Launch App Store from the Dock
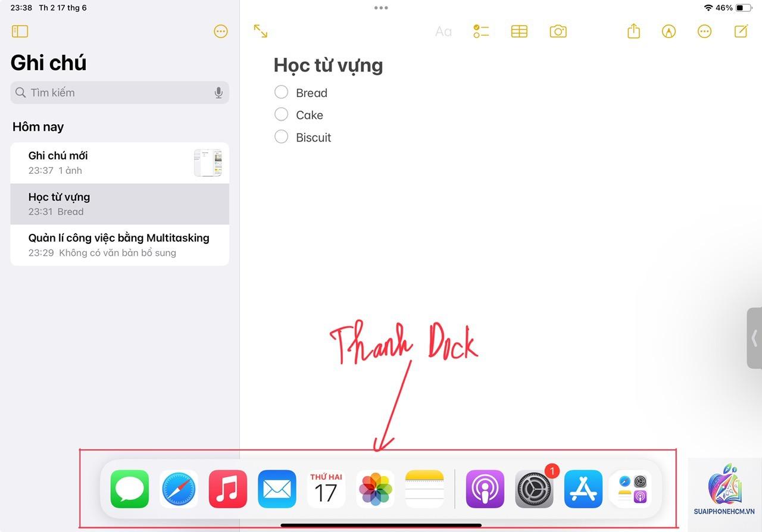The image size is (762, 532). [x=583, y=489]
